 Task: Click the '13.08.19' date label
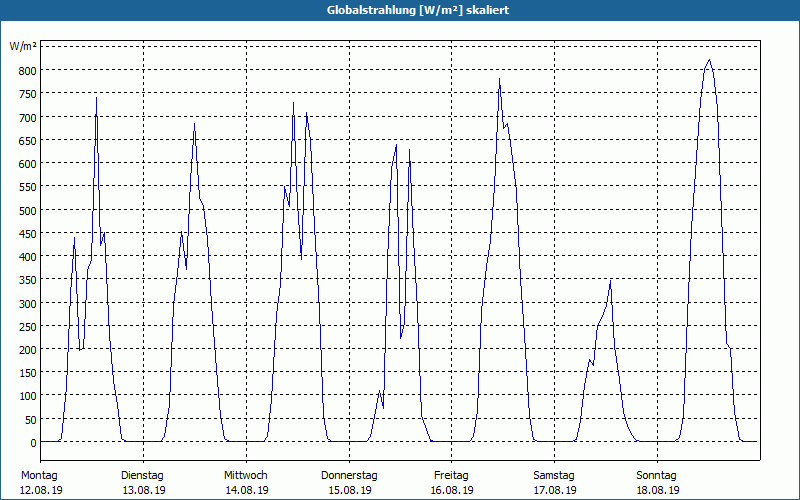tap(144, 490)
